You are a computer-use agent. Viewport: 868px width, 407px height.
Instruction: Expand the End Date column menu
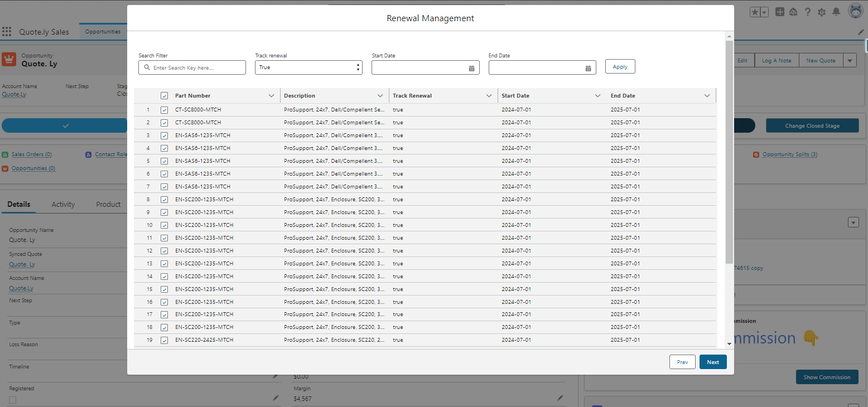coord(707,96)
